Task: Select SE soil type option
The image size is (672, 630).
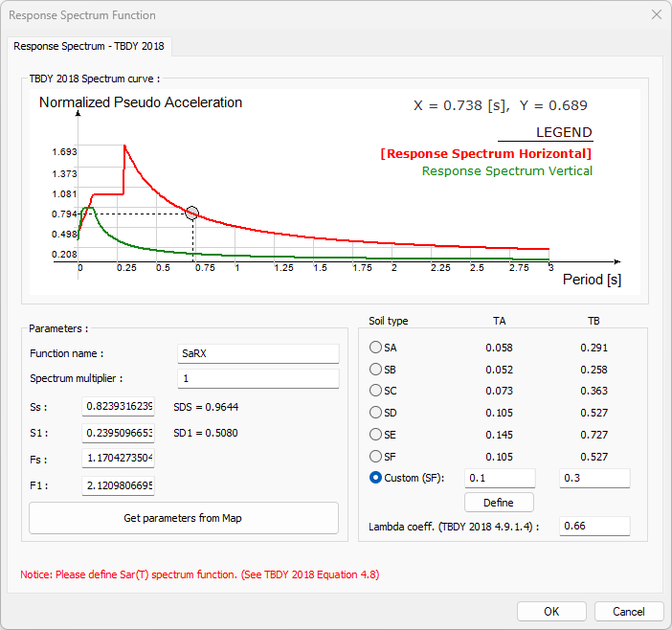Action: click(376, 435)
